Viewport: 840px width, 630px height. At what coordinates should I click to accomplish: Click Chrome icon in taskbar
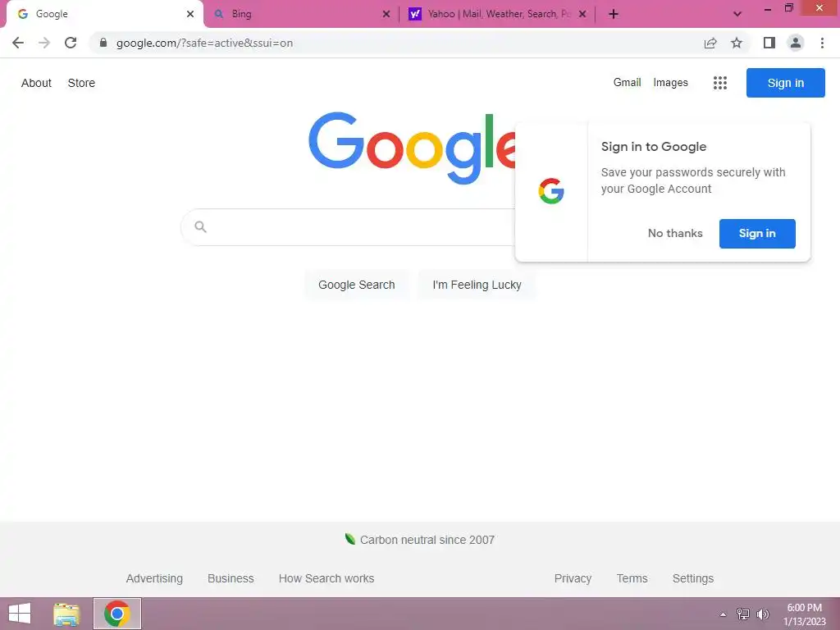(116, 614)
